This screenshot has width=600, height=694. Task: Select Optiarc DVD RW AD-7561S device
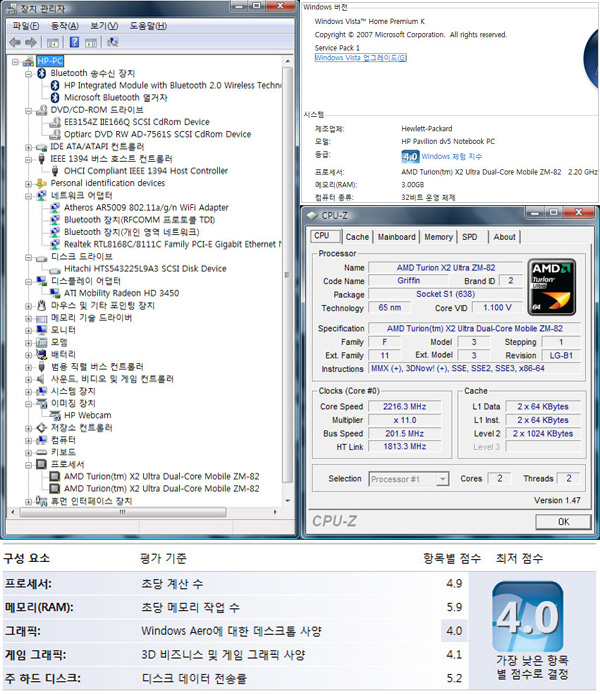click(x=157, y=134)
